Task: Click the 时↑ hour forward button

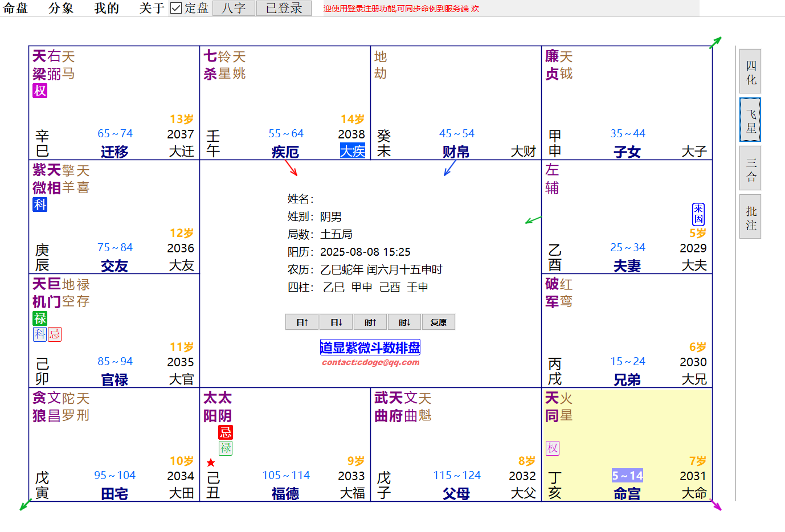Action: pyautogui.click(x=370, y=322)
